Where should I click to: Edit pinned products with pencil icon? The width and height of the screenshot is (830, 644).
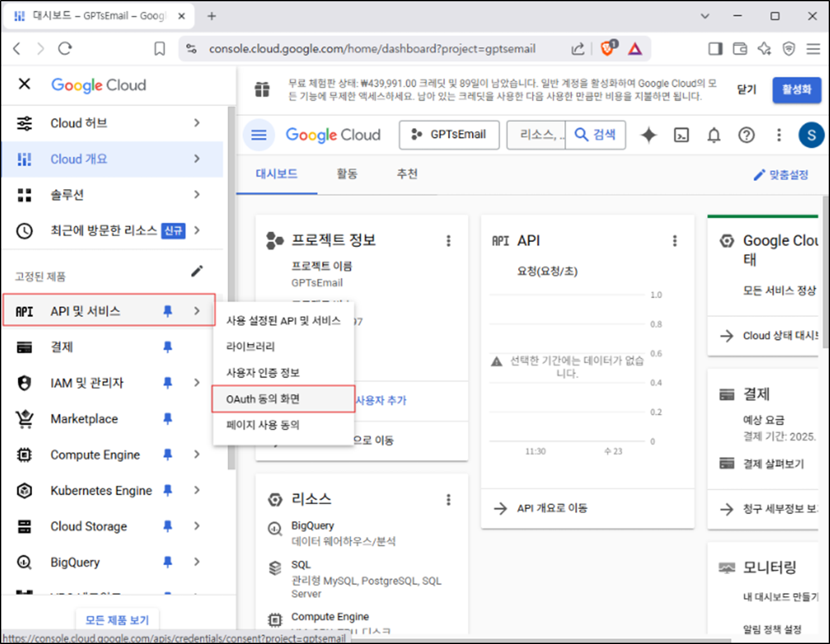[197, 271]
